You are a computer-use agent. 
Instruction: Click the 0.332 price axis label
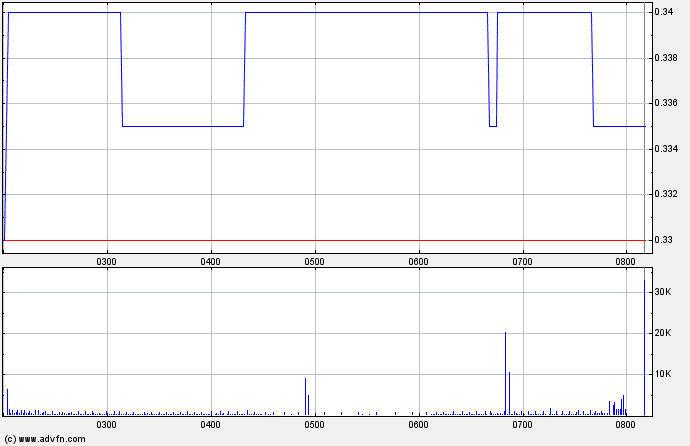click(667, 194)
